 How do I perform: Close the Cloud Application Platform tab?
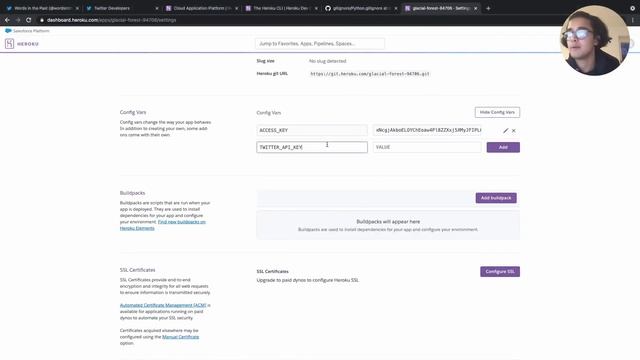tap(236, 8)
